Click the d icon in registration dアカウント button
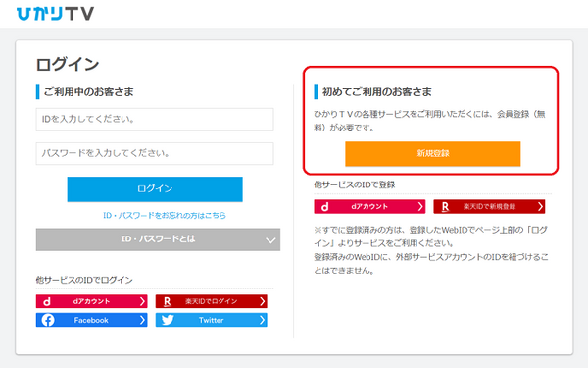The width and height of the screenshot is (588, 368). click(x=325, y=207)
